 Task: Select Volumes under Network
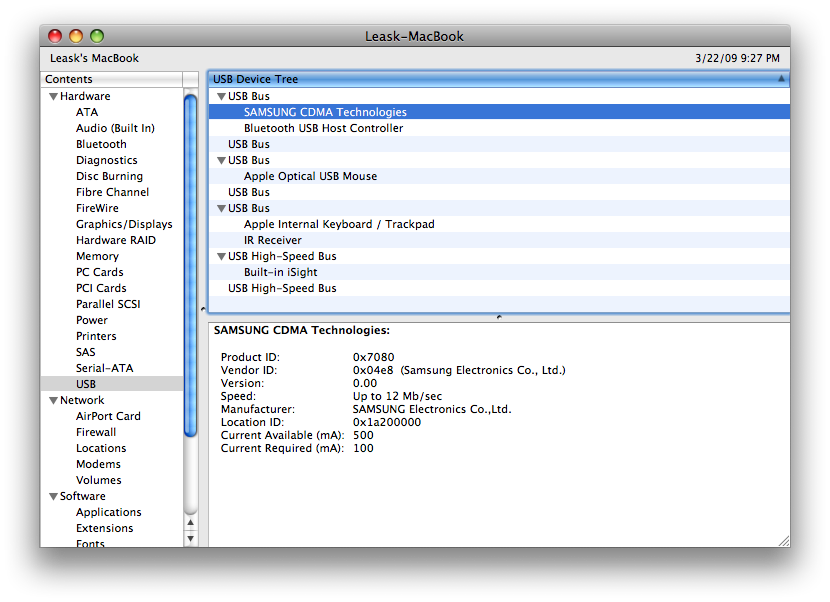[x=98, y=480]
